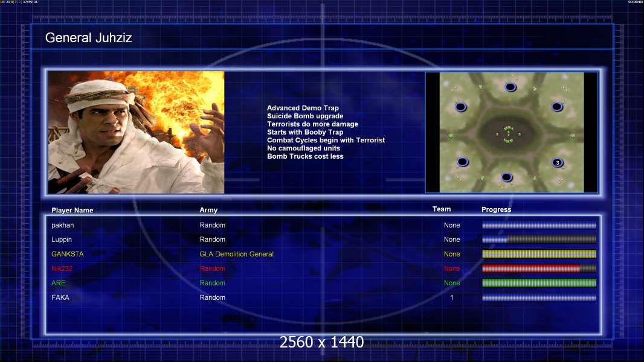Pick the bottom-left start position marker
Image resolution: width=644 pixels, height=362 pixels.
tap(462, 162)
